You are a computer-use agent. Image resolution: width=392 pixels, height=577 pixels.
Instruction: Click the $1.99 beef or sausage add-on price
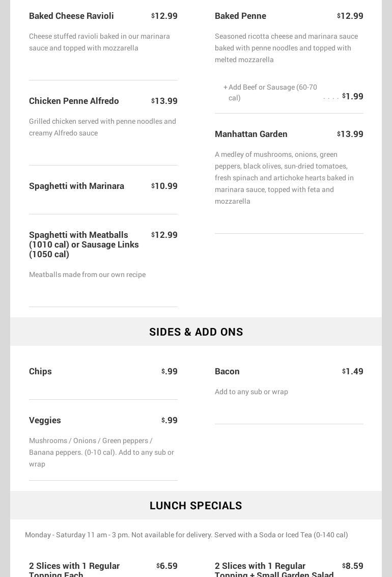pyautogui.click(x=353, y=96)
